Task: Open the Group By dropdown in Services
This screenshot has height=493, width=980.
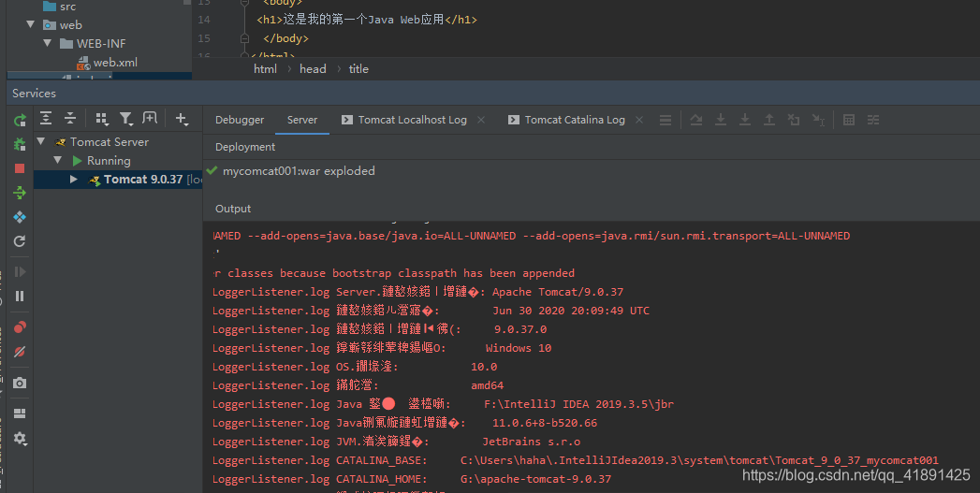Action: point(102,119)
